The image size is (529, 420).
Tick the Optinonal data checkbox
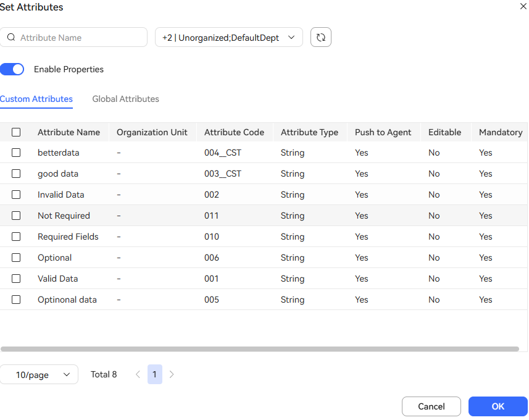[x=16, y=300]
